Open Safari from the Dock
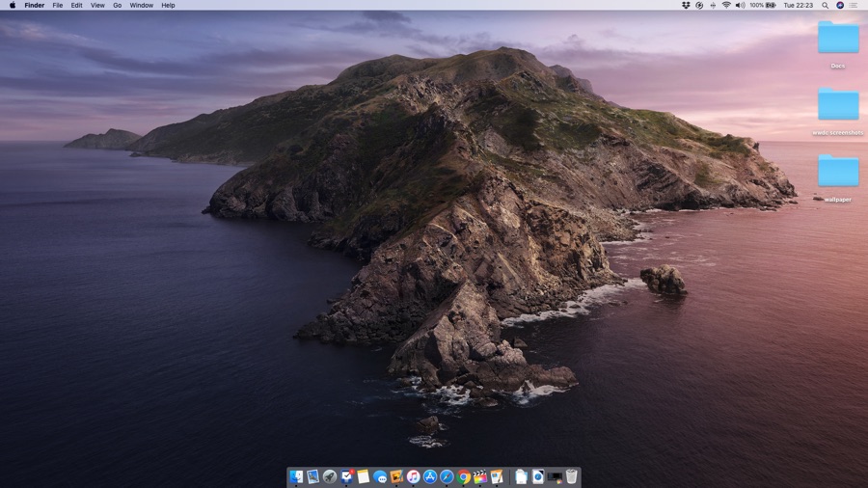Image resolution: width=868 pixels, height=488 pixels. click(447, 476)
